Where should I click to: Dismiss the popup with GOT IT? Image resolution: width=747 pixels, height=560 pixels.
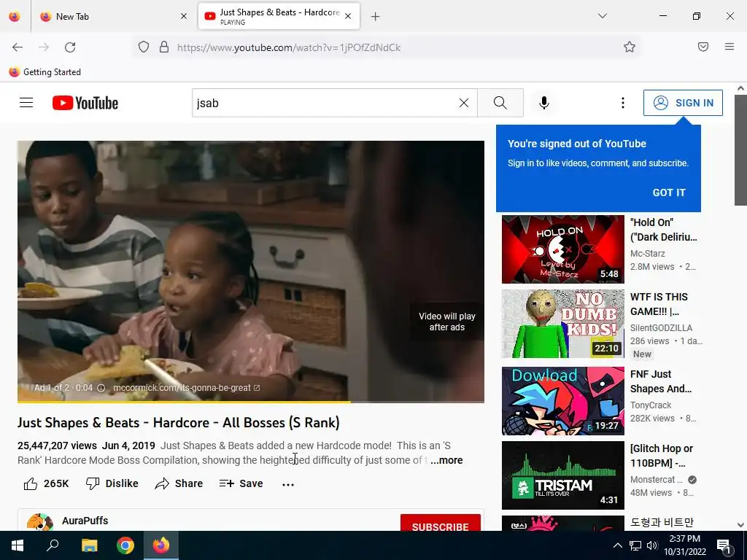668,192
